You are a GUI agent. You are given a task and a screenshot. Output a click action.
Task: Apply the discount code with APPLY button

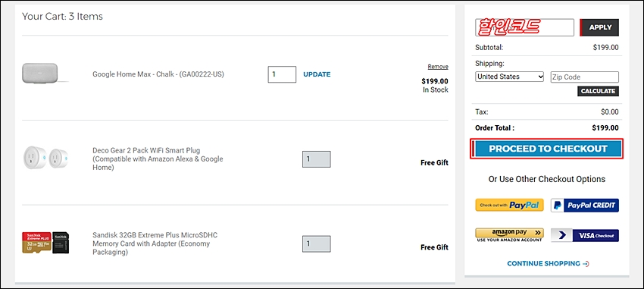click(599, 27)
